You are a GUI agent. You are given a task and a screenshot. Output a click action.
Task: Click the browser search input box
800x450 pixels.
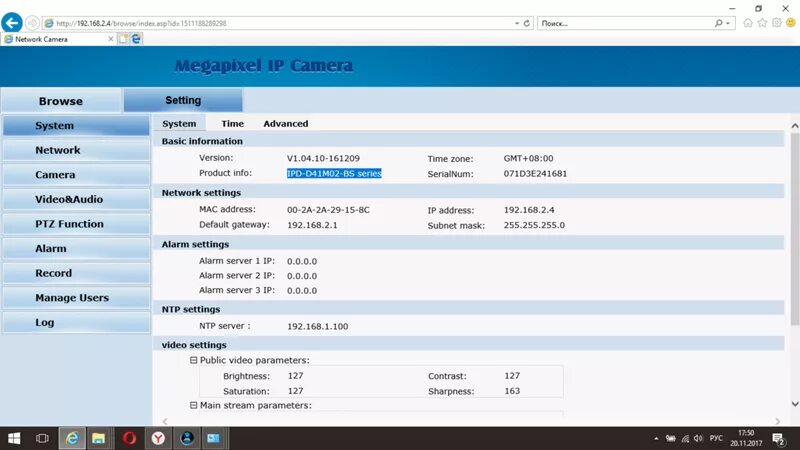click(625, 23)
